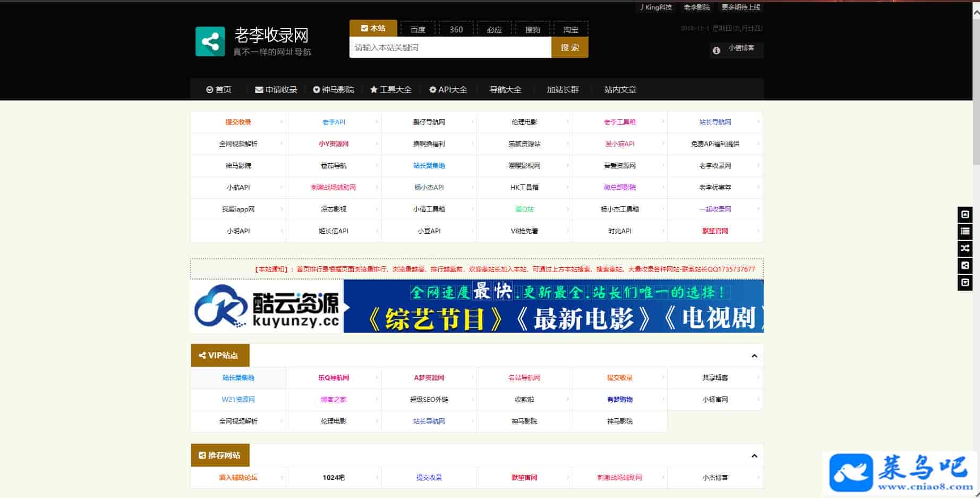Open the API大全 menu item
The image size is (980, 498).
coord(448,89)
